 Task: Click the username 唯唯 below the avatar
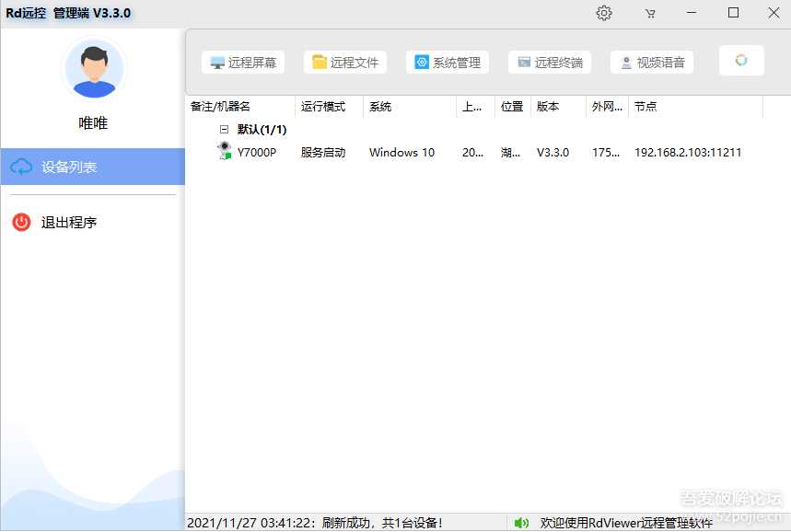[x=93, y=123]
